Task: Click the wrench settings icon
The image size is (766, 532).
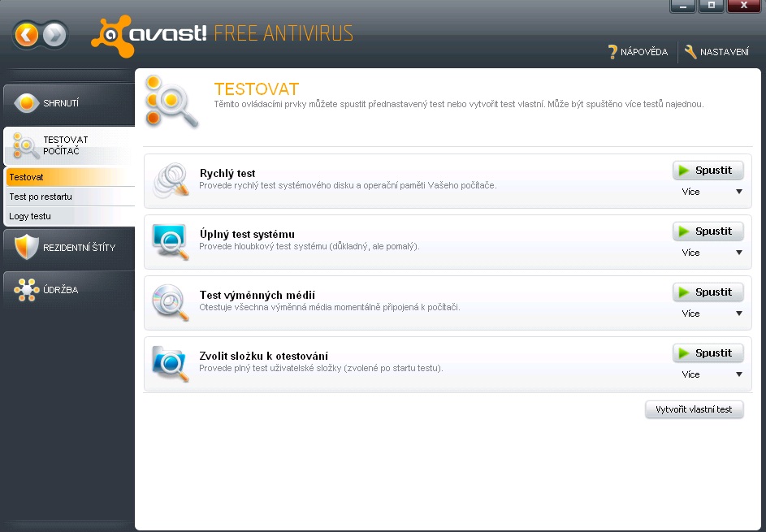Action: [690, 51]
